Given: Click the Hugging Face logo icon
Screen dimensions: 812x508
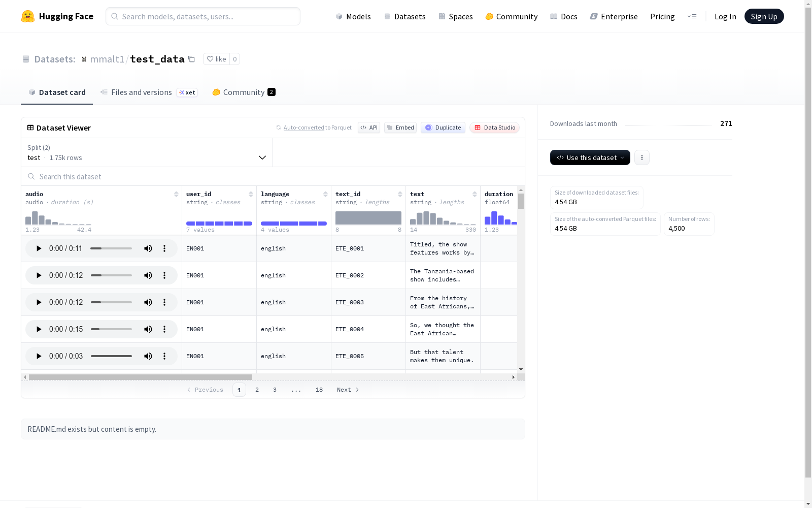Looking at the screenshot, I should [28, 16].
